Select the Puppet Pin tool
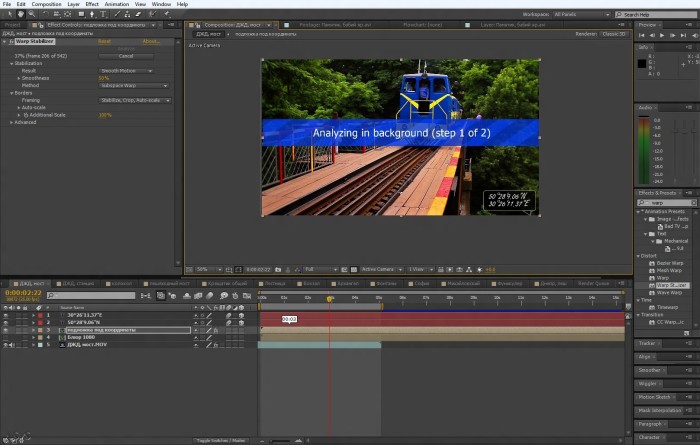The image size is (700, 445). click(167, 14)
